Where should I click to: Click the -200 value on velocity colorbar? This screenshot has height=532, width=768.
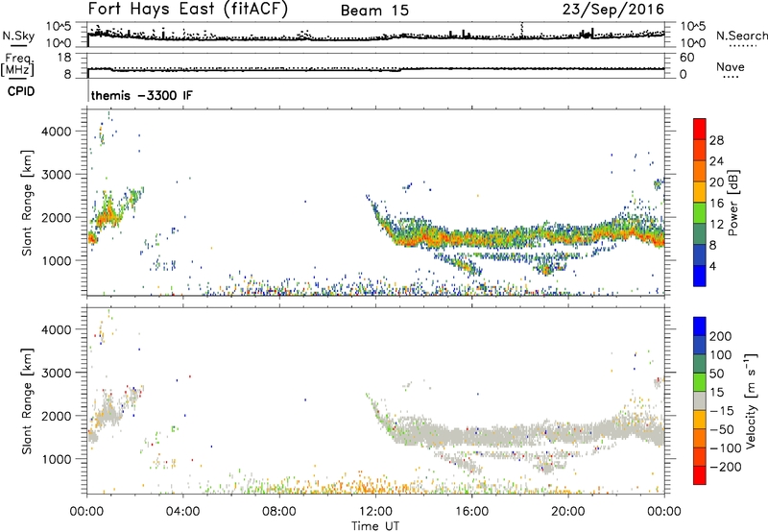726,467
